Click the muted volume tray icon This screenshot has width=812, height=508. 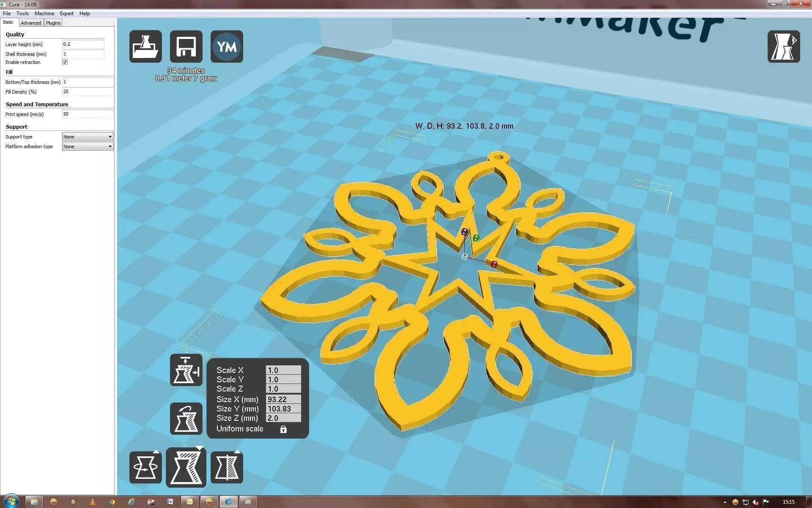(x=756, y=502)
